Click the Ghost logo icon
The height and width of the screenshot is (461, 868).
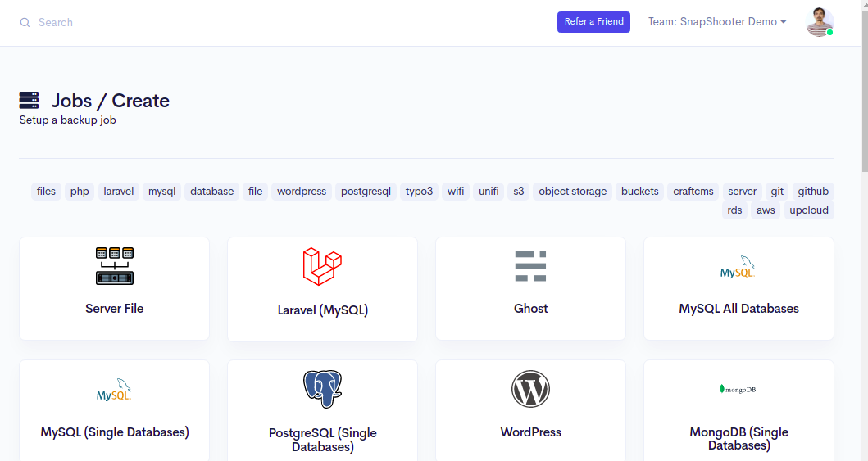coord(530,266)
